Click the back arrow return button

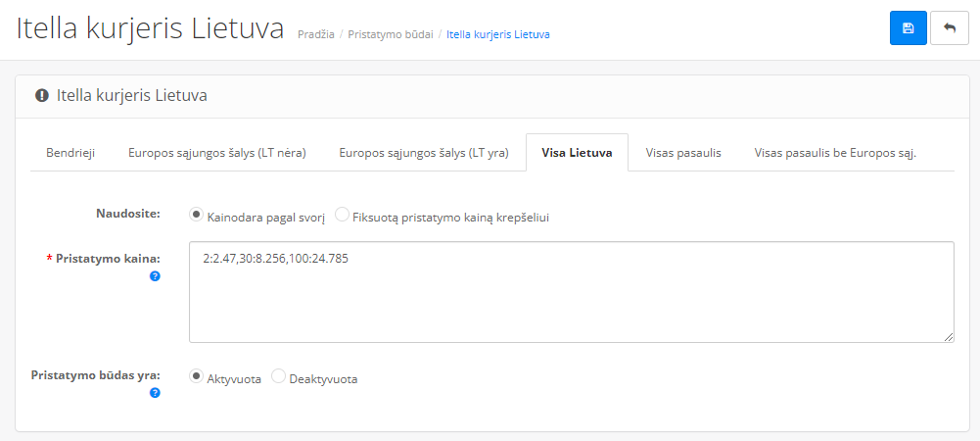[950, 28]
